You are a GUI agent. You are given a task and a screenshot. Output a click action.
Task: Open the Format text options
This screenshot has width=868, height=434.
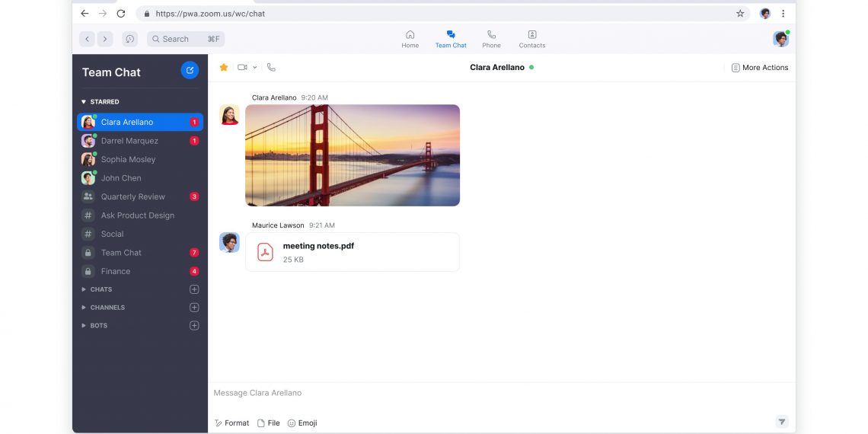tap(232, 423)
